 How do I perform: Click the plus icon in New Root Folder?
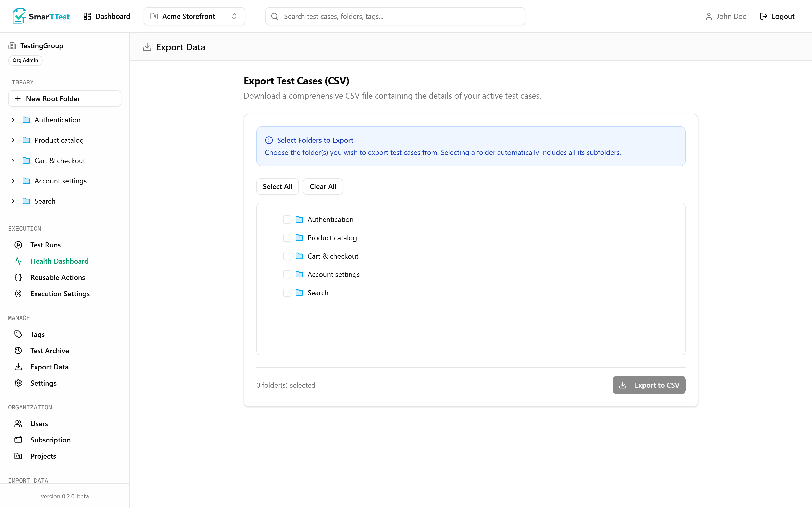18,99
